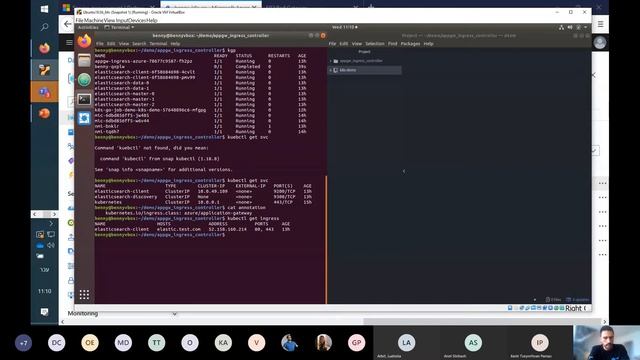Select participant IP tile
The height and width of the screenshot is (360, 640).
(x=540, y=343)
